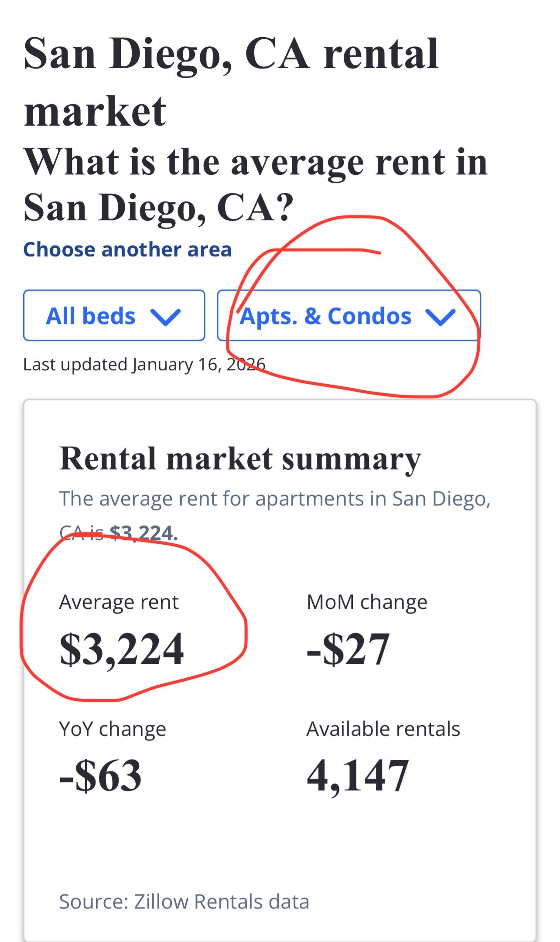Screen dimensions: 560x942
Task: Click the "Choose another area" link
Action: coord(127,250)
